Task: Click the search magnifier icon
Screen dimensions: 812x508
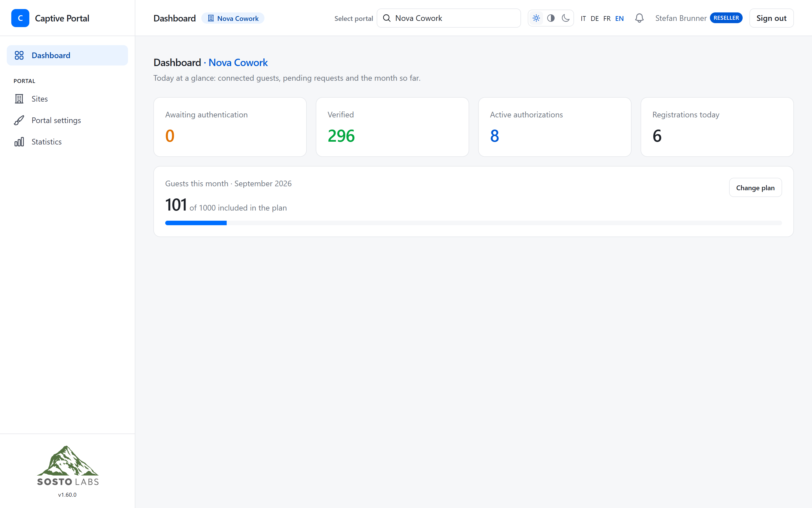Action: [387, 18]
